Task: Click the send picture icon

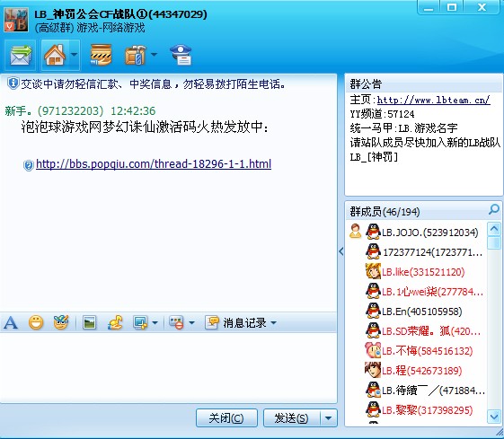Action: pos(89,323)
